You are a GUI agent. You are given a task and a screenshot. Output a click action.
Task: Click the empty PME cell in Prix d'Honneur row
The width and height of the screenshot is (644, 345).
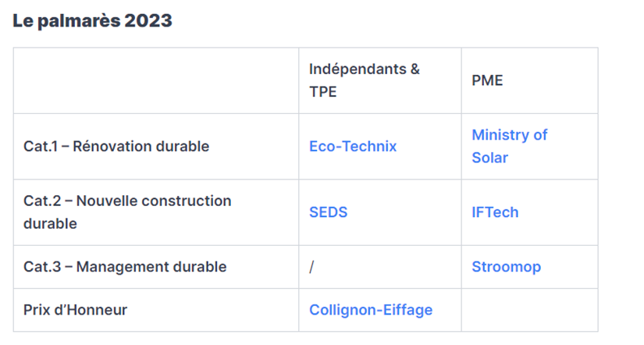530,310
